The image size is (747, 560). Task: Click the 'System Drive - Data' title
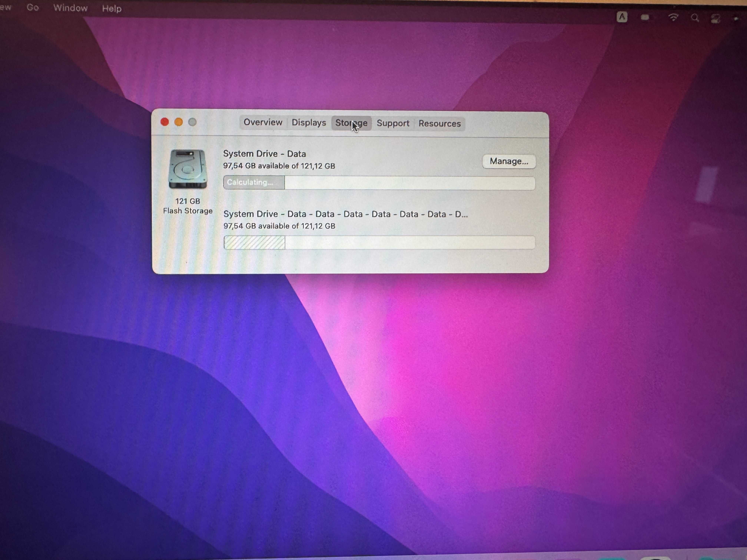pyautogui.click(x=264, y=154)
